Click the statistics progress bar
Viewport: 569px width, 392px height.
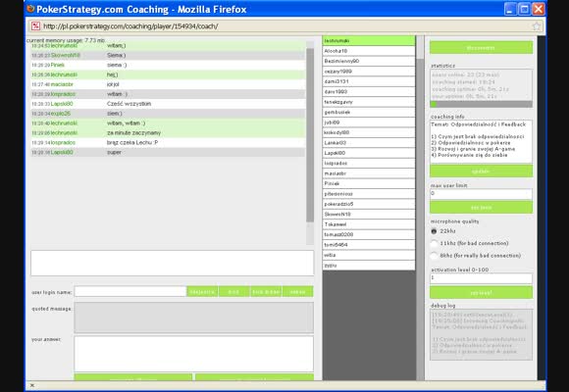click(x=481, y=104)
